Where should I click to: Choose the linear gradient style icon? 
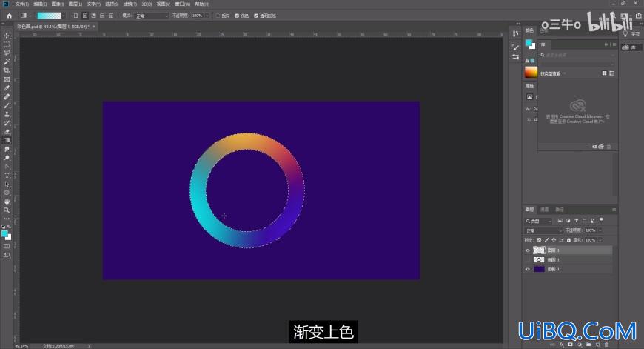tap(76, 16)
